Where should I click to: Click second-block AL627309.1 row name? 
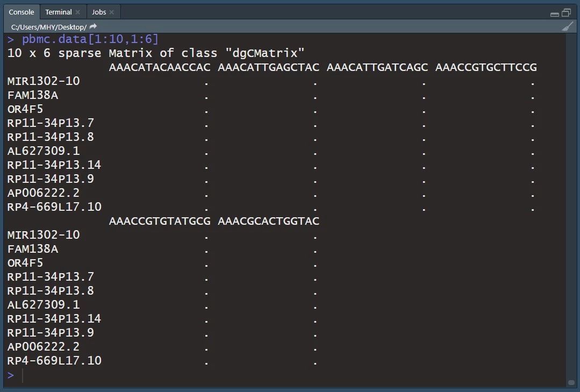44,305
